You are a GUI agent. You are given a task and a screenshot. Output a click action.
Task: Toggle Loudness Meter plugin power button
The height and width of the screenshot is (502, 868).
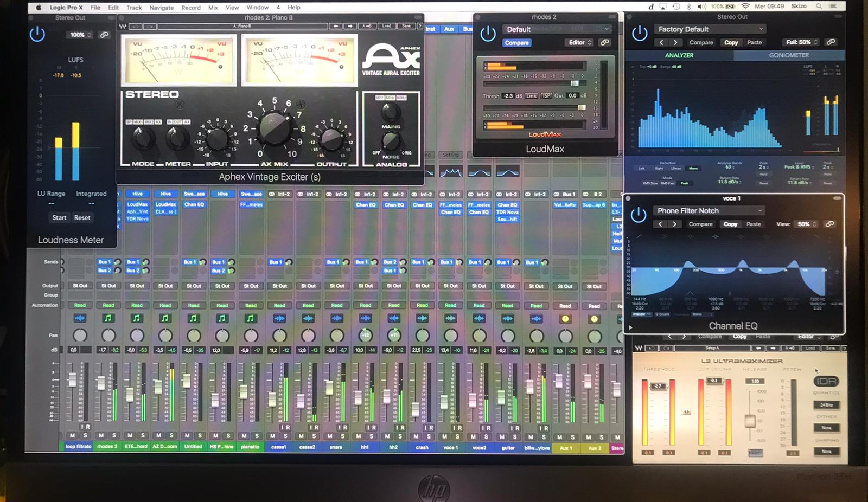[37, 35]
